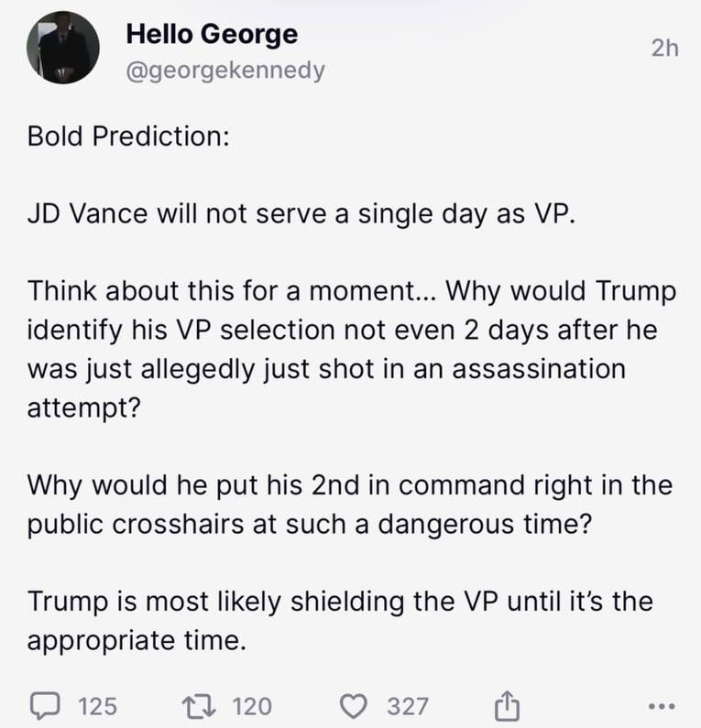Click the reply speech bubble icon
701x728 pixels.
pyautogui.click(x=44, y=705)
